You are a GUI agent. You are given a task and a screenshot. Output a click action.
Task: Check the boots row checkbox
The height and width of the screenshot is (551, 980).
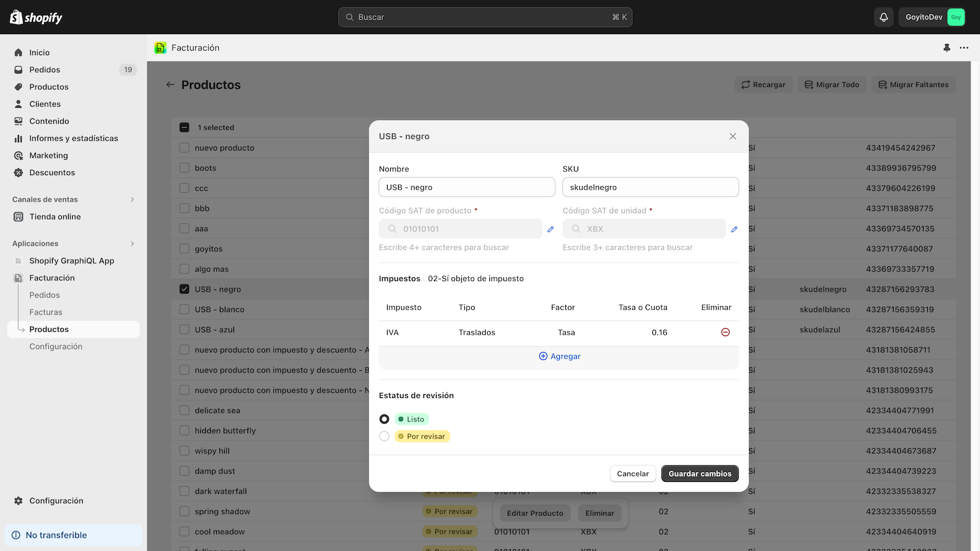coord(184,168)
